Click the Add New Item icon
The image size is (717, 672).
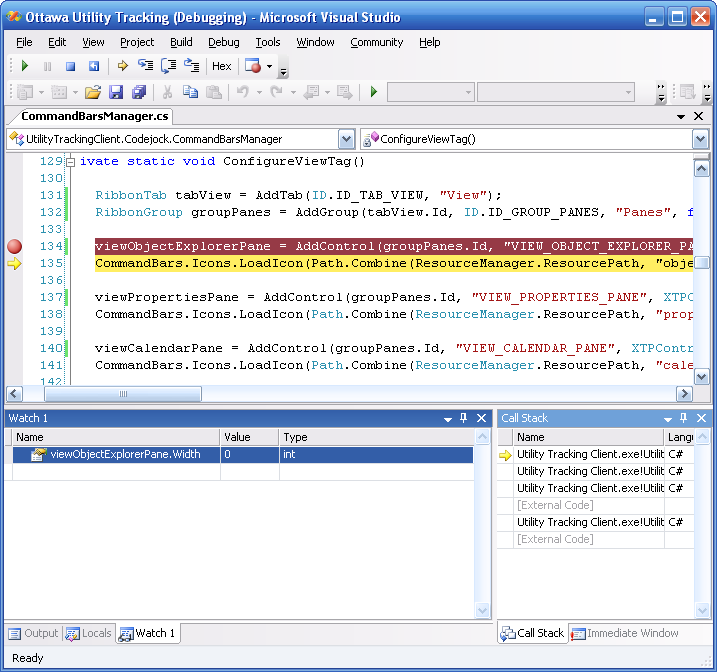pyautogui.click(x=59, y=92)
